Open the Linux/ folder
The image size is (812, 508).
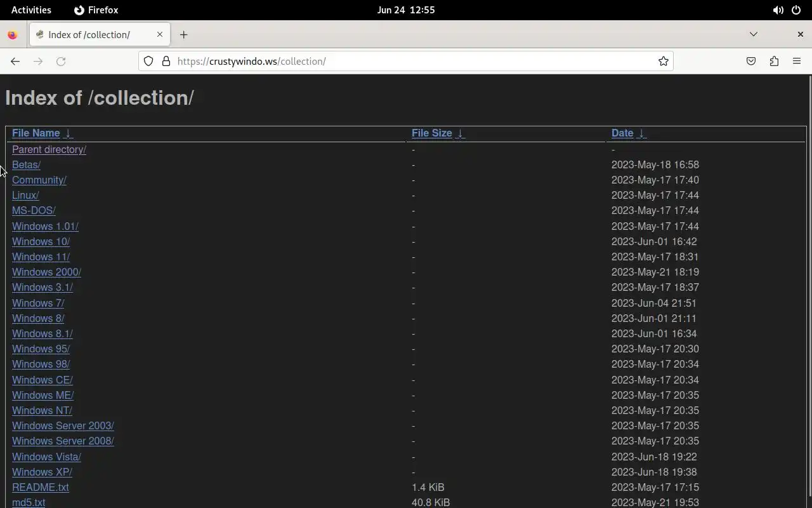click(x=25, y=195)
